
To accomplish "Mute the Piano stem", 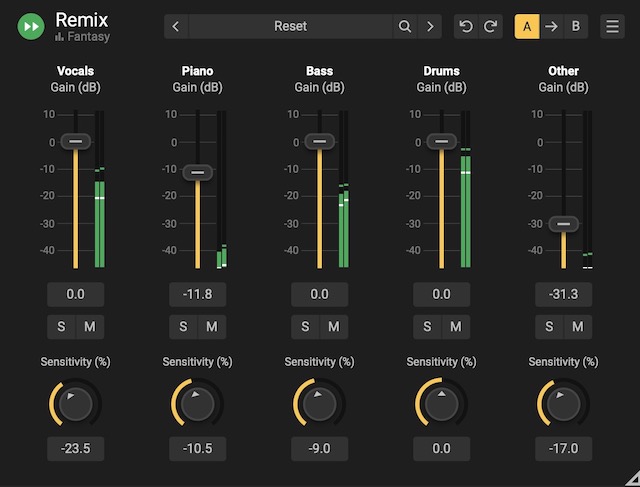I will [211, 327].
